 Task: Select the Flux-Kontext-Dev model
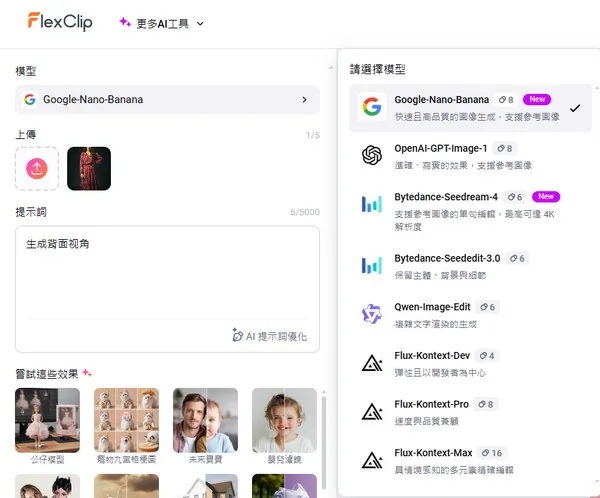470,363
